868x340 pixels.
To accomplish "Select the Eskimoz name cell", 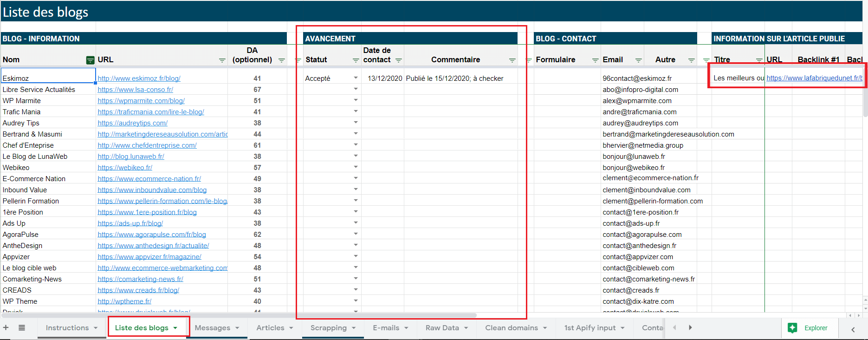I will tap(48, 78).
